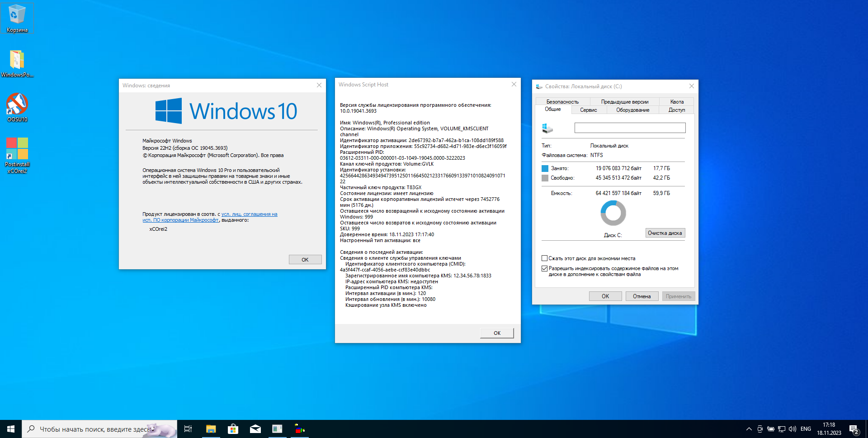Image resolution: width=868 pixels, height=438 pixels.
Task: Click the volume speaker tray icon
Action: click(x=792, y=429)
